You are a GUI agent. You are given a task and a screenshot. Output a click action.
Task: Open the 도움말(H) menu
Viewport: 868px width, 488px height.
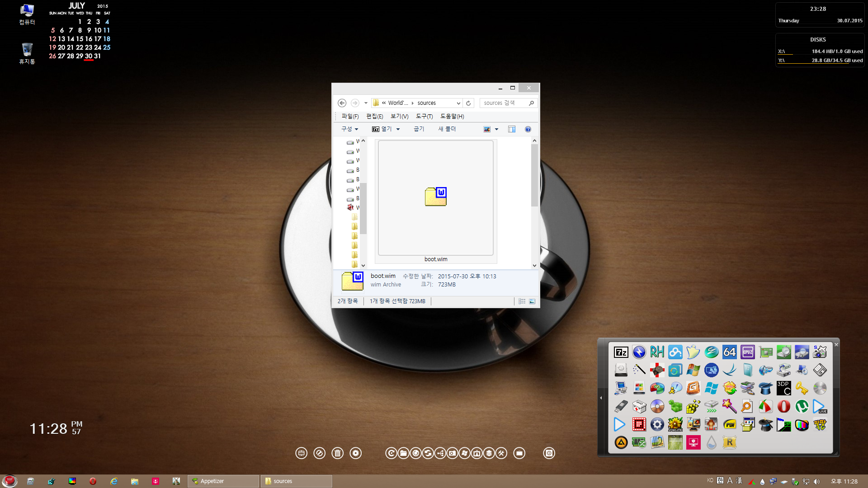tap(452, 117)
